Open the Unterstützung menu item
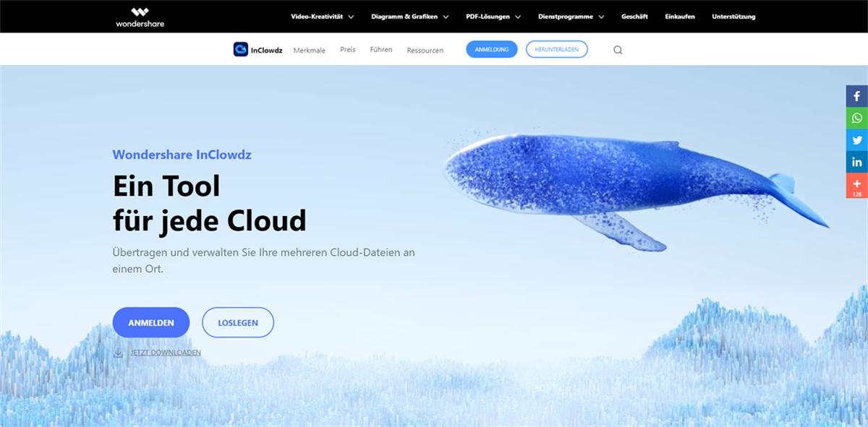 (x=733, y=17)
